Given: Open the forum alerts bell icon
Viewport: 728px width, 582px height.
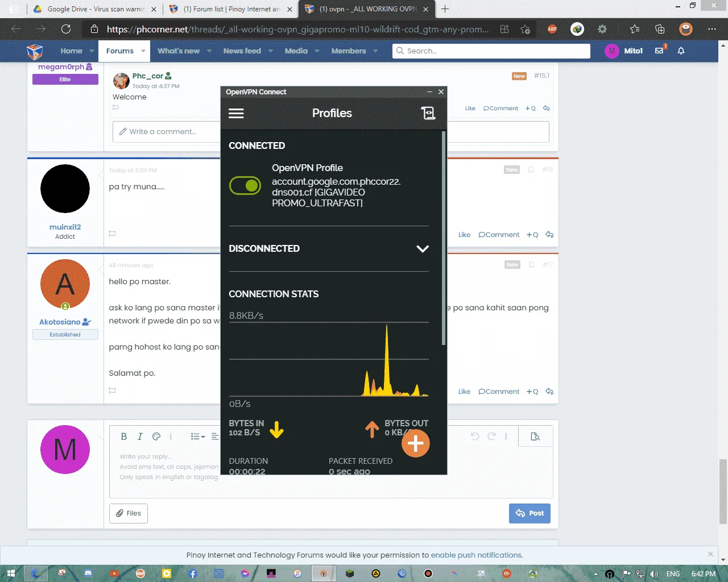Looking at the screenshot, I should click(x=681, y=51).
